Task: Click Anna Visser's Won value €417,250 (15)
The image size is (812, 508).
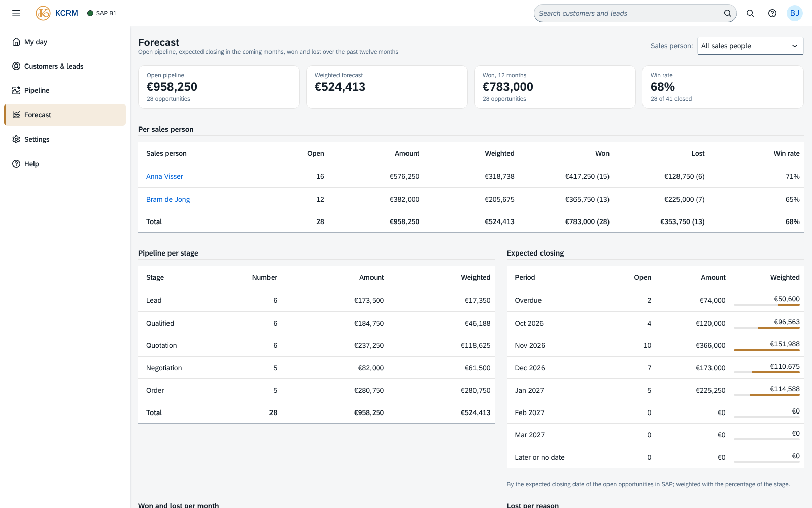Action: point(587,176)
